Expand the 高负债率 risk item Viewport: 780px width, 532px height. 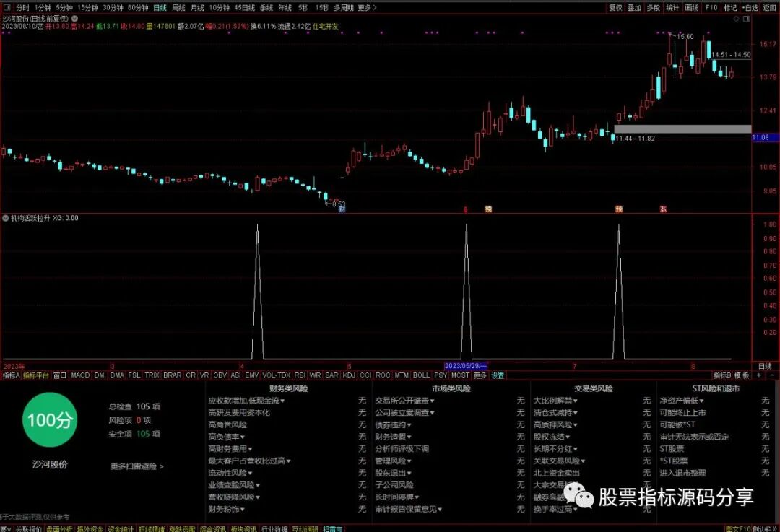[226, 437]
